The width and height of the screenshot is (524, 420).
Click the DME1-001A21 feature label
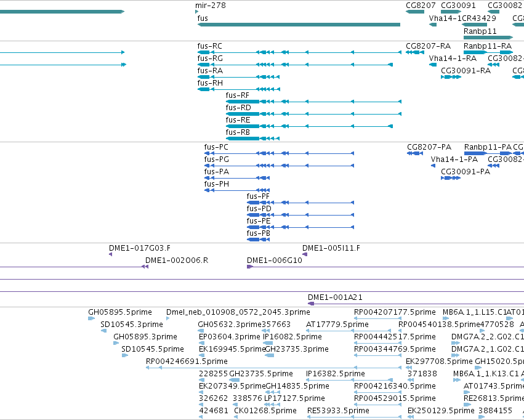pyautogui.click(x=335, y=297)
